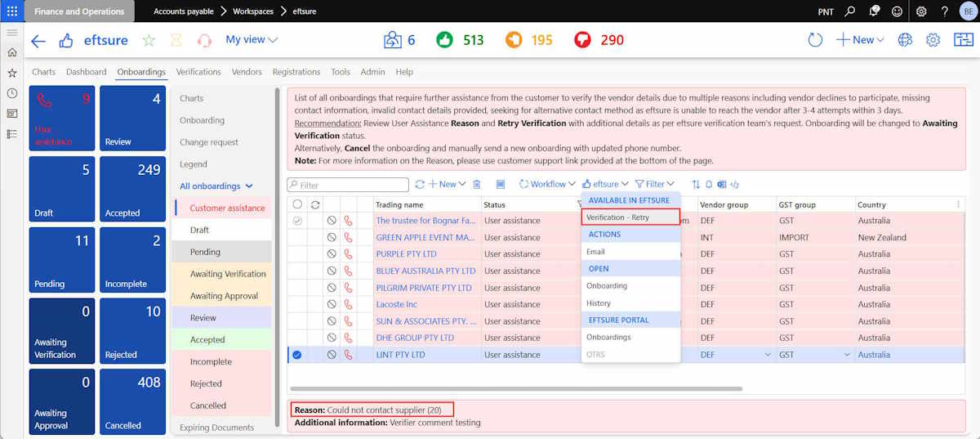
Task: Select Verification - Retry menu entry
Action: point(630,217)
